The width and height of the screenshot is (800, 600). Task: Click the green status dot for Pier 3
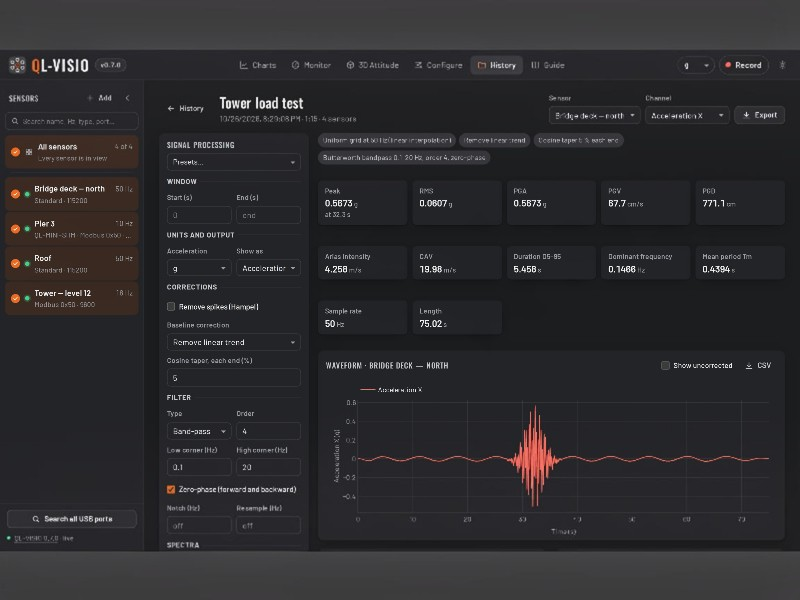[x=27, y=229]
